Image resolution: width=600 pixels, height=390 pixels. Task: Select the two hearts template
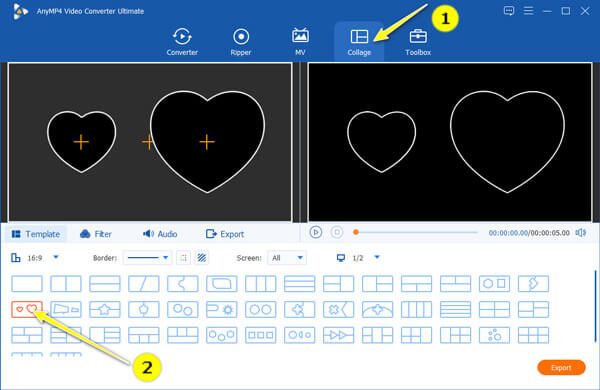[27, 309]
